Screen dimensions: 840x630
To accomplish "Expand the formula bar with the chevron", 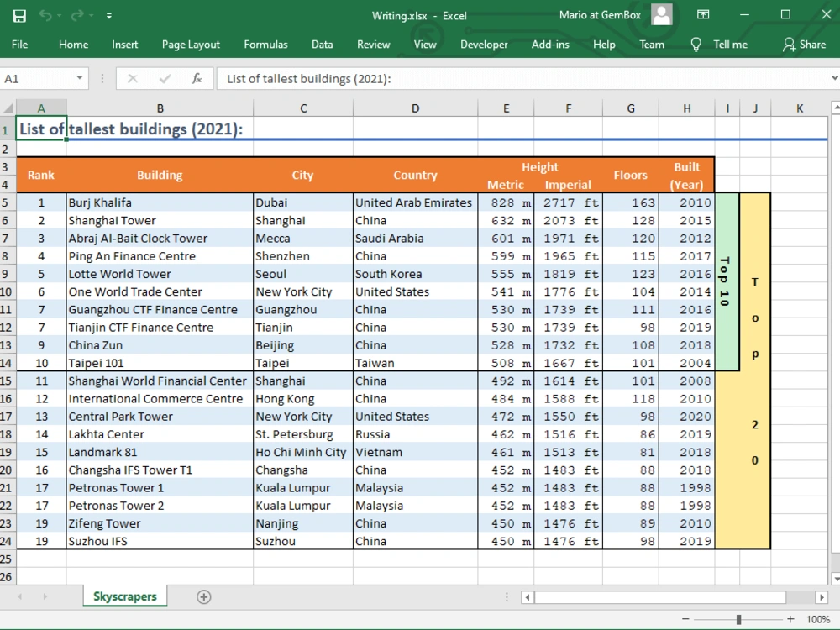I will [834, 78].
